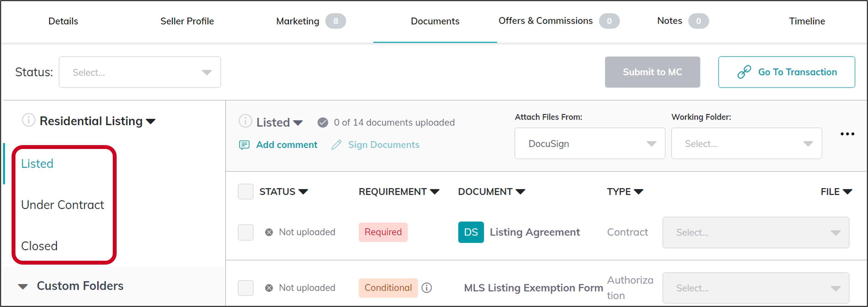Check the Listing Agreement row checkbox
The width and height of the screenshot is (868, 307).
(246, 232)
